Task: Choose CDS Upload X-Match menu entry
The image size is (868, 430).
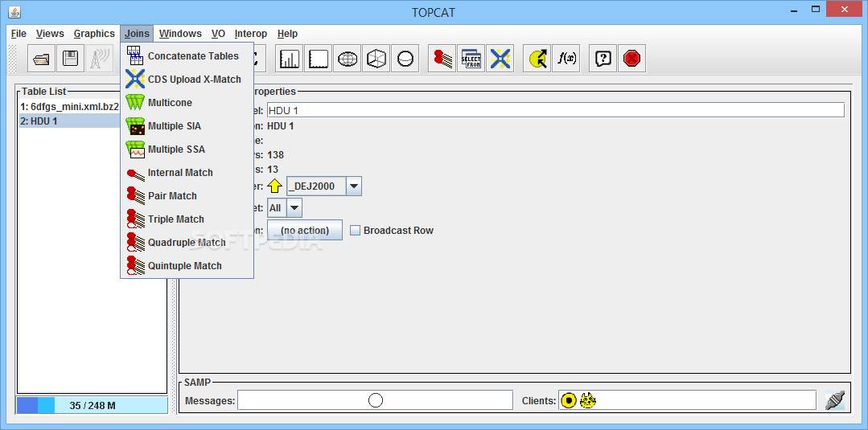Action: [x=187, y=79]
